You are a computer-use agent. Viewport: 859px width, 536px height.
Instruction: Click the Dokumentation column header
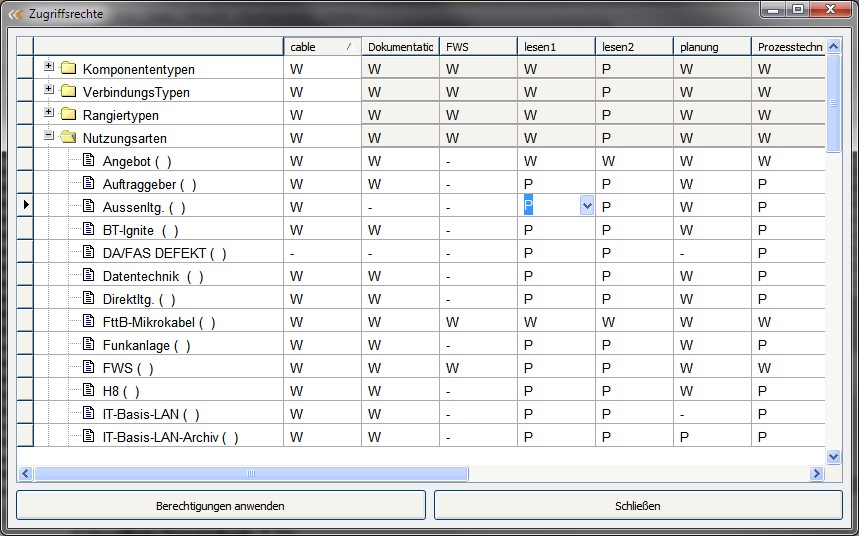[400, 47]
